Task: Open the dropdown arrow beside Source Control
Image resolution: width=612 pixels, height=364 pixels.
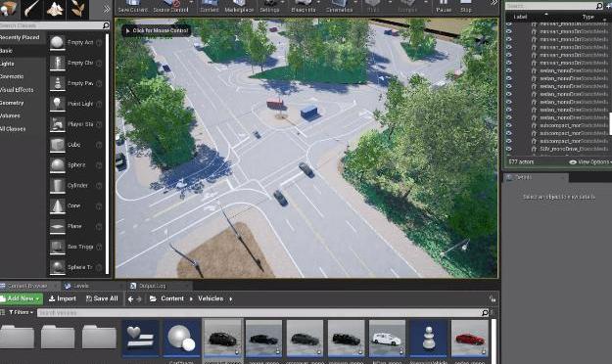Action: click(x=191, y=2)
